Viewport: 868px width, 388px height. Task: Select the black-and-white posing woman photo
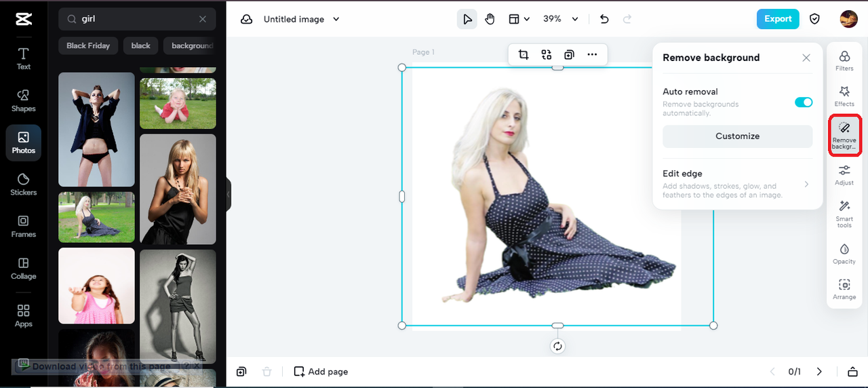click(x=178, y=306)
